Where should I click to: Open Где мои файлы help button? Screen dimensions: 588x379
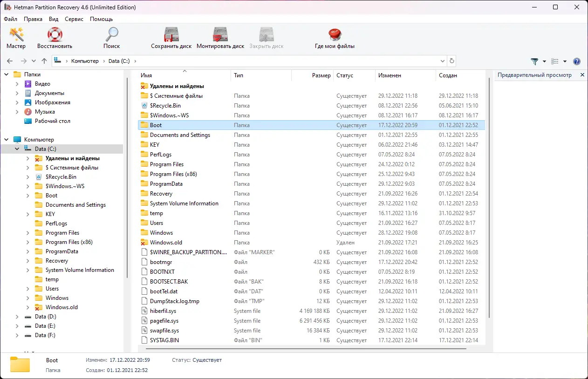click(x=335, y=38)
